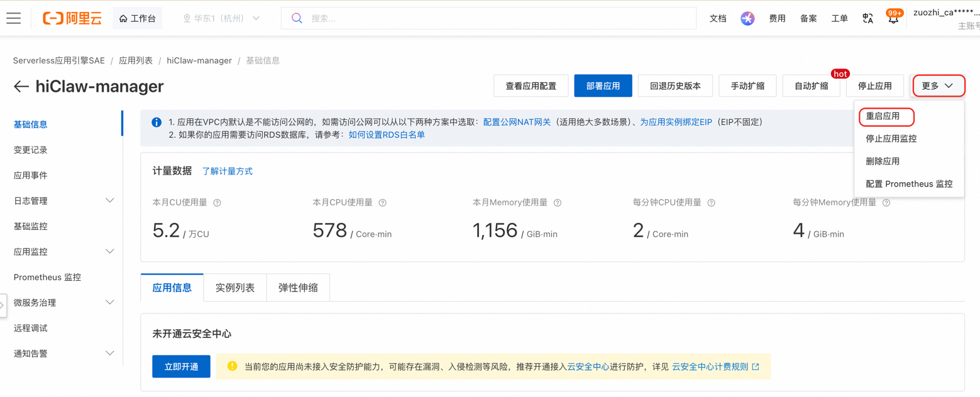Open the 了解计量方式 link
This screenshot has width=980, height=397.
click(x=228, y=171)
